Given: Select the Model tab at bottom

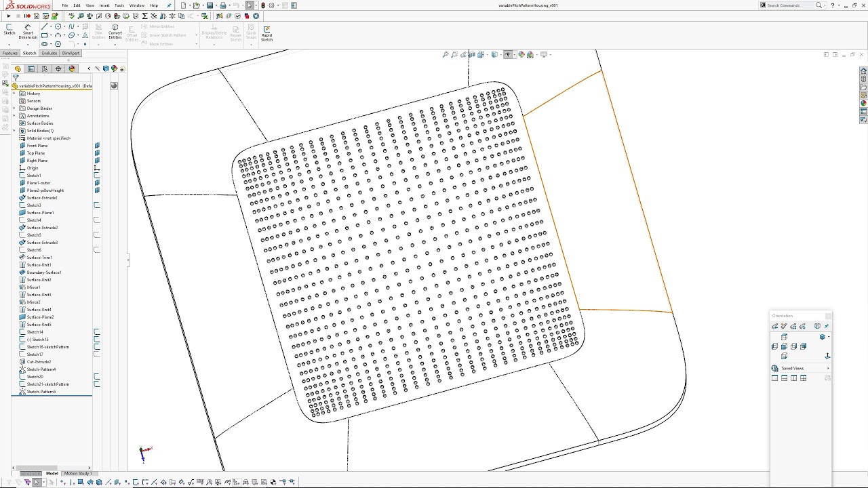Looking at the screenshot, I should (52, 473).
